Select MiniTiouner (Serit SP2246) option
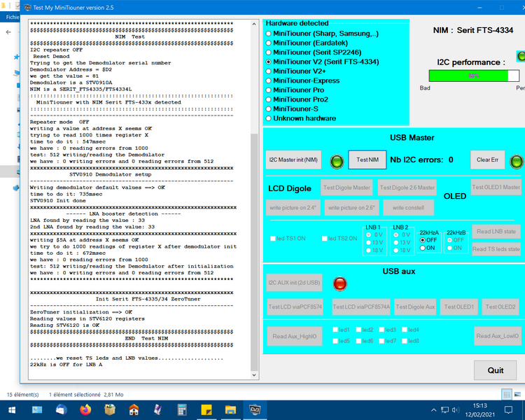Screen dimensions: 525x420 point(268,52)
